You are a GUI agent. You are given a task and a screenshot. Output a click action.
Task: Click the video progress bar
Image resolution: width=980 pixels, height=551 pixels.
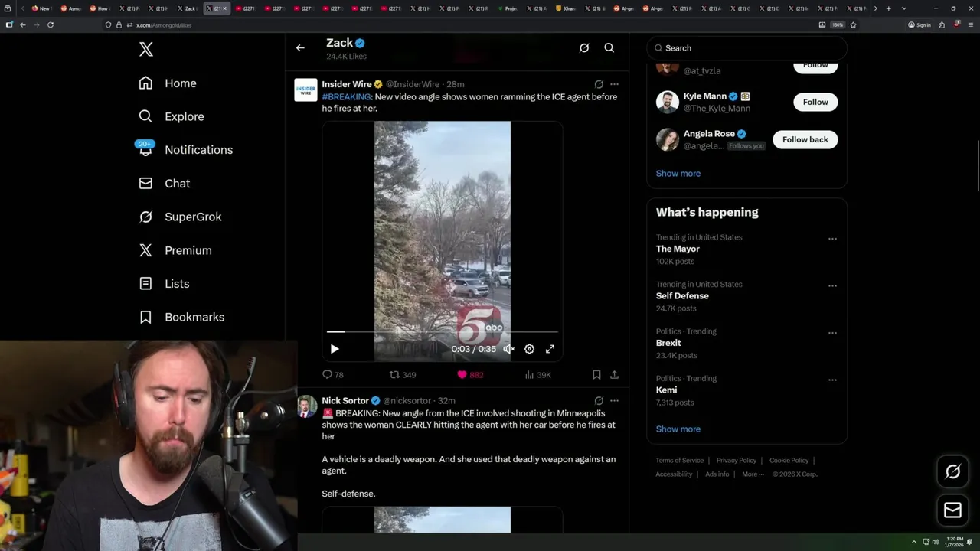[443, 332]
